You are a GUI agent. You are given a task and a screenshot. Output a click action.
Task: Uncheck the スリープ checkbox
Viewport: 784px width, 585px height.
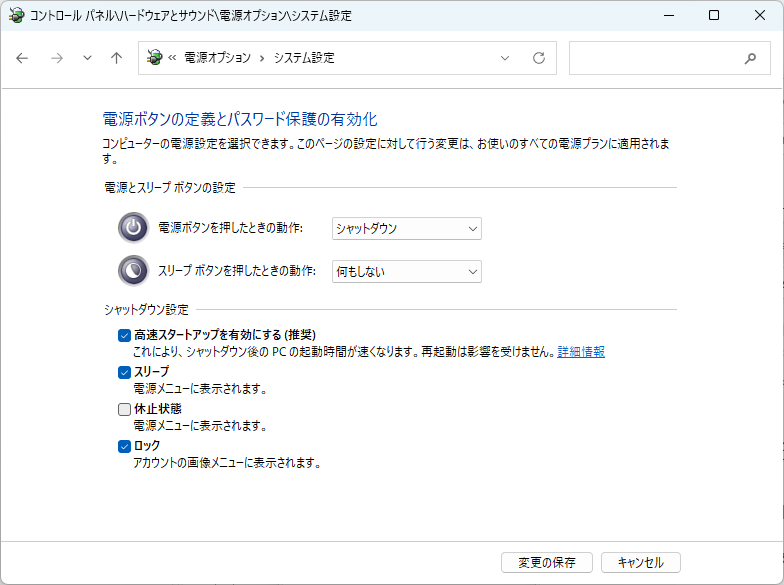[125, 372]
